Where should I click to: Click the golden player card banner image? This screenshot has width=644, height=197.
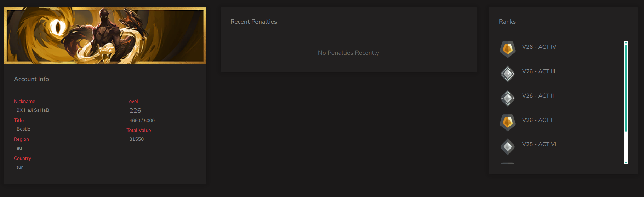click(105, 36)
